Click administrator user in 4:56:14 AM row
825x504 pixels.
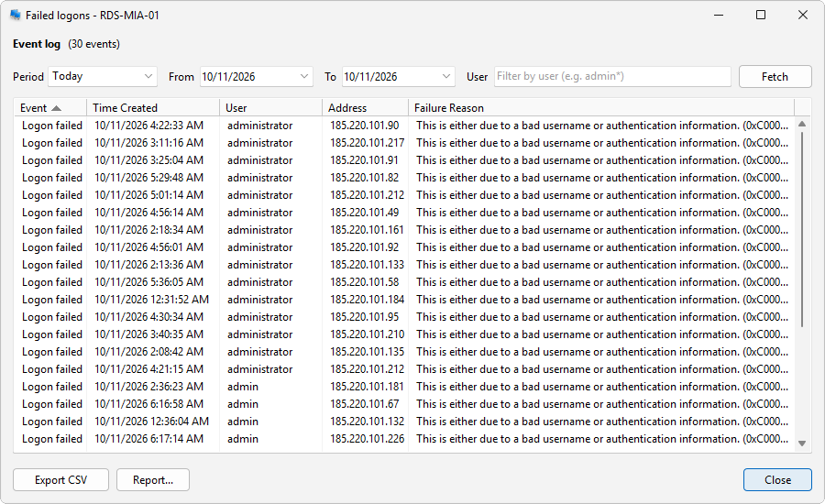[x=260, y=213]
